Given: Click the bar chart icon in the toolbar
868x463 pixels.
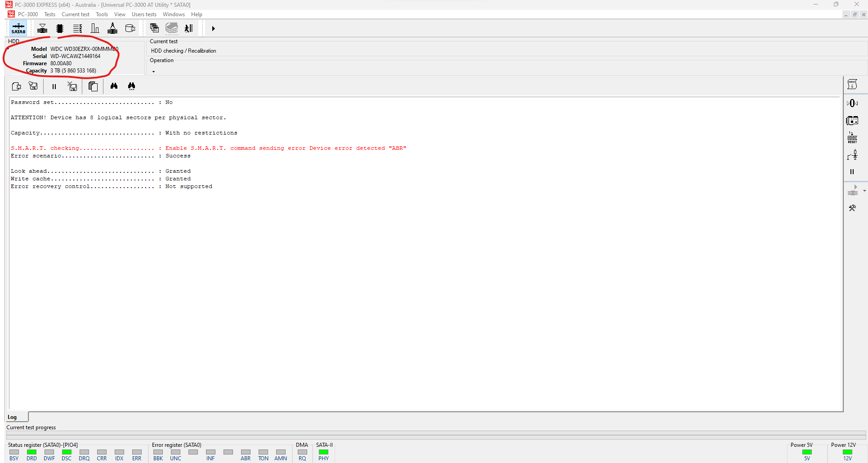Looking at the screenshot, I should click(x=95, y=28).
